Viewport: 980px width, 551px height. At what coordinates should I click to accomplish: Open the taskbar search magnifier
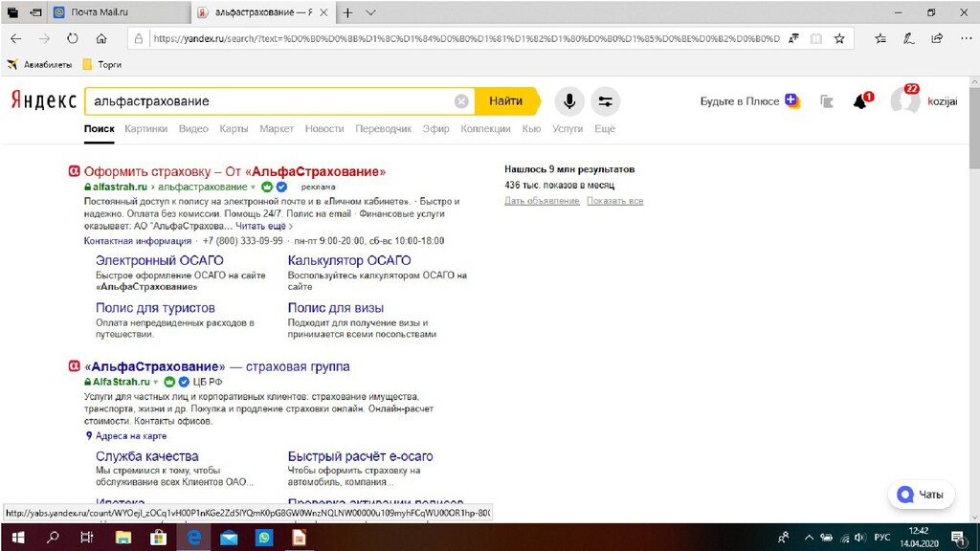point(53,538)
